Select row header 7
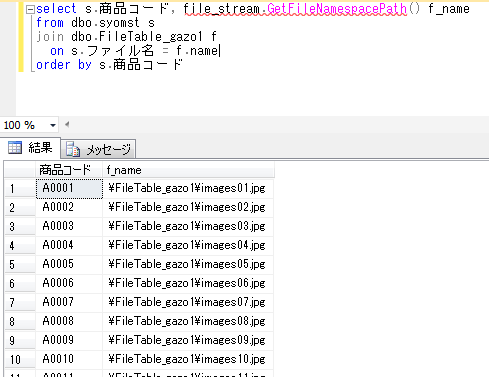This screenshot has height=377, width=489. coord(20,303)
